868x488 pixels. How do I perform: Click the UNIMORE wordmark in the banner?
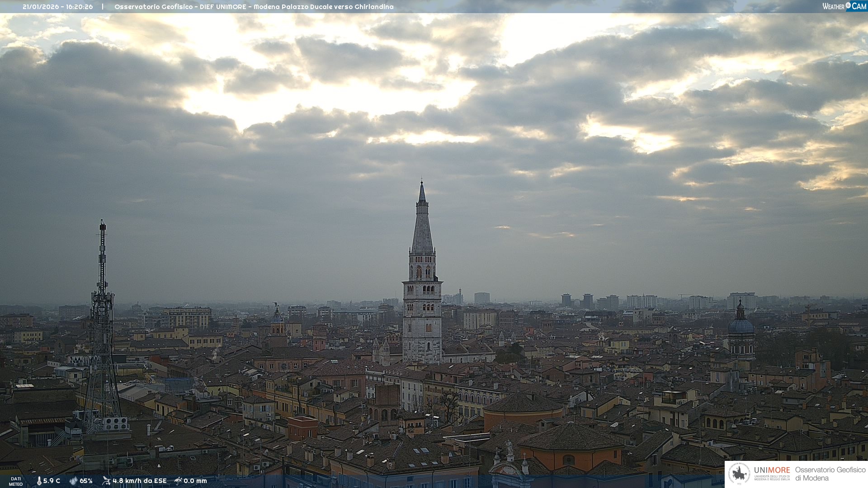click(x=772, y=470)
